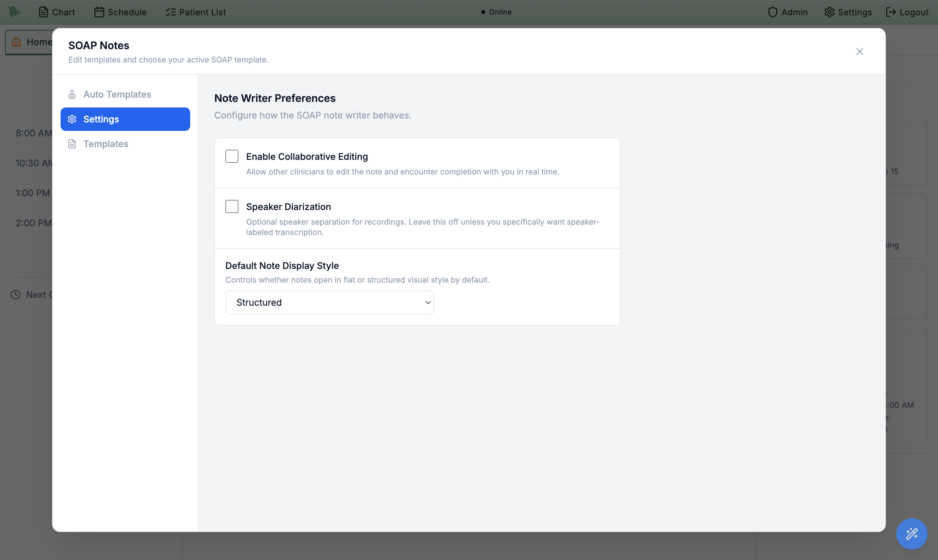Enable Collaborative Editing checkbox
The image size is (938, 560).
[232, 156]
